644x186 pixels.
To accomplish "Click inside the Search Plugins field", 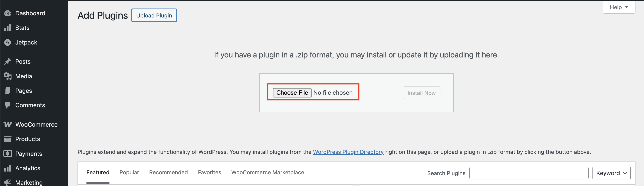I will (x=529, y=173).
